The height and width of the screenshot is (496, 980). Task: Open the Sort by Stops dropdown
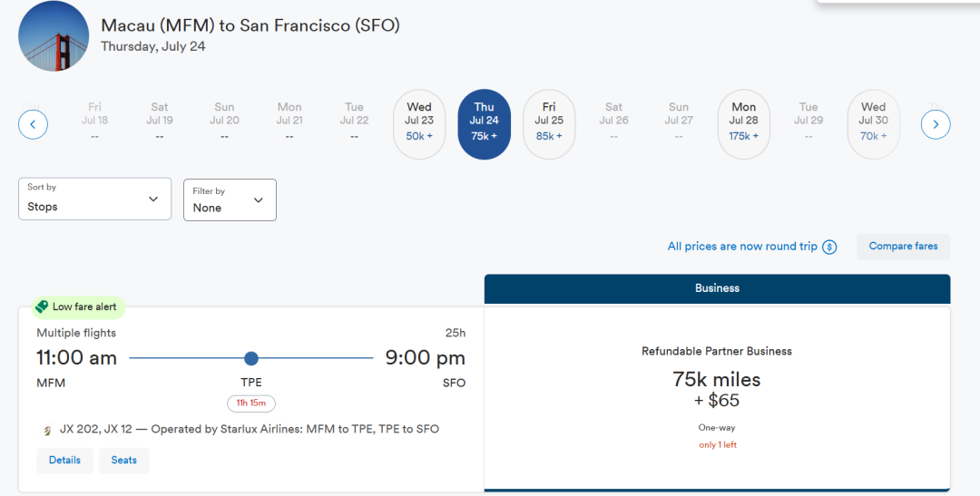[x=94, y=199]
